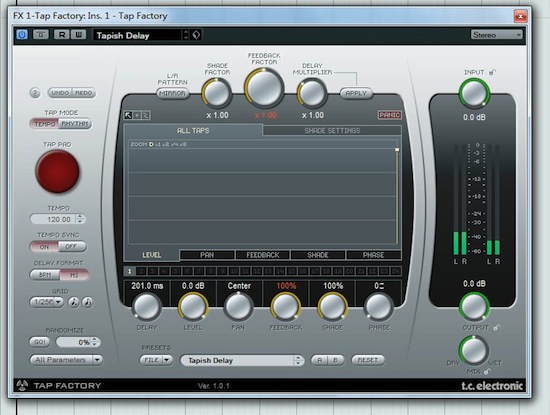Select tap number 2
This screenshot has width=550, height=415.
point(141,271)
